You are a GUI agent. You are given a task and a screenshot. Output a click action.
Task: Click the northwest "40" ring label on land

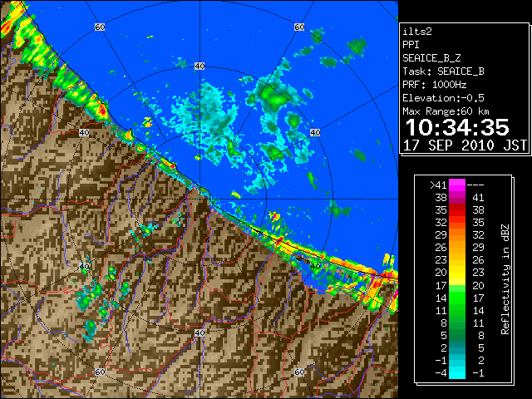pos(84,133)
